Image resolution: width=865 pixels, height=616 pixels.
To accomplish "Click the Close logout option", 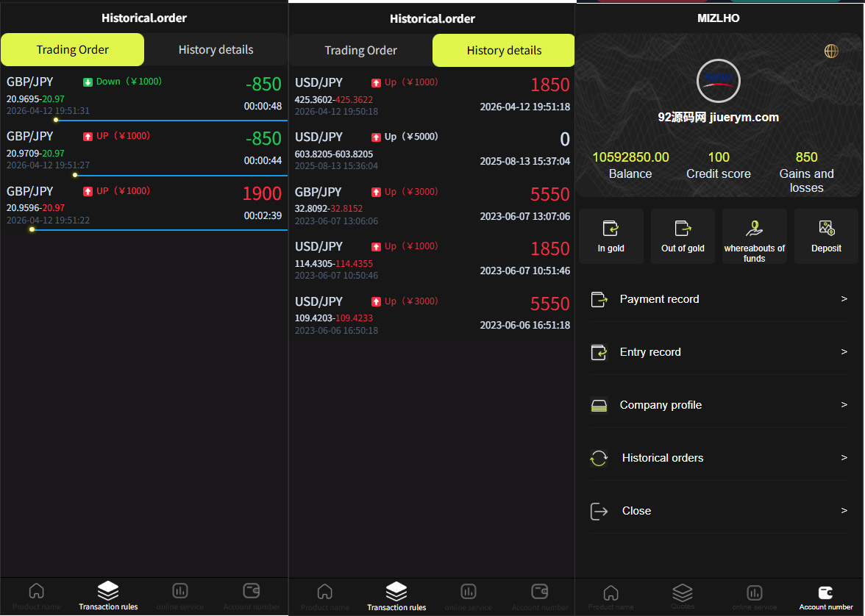I will (x=636, y=511).
